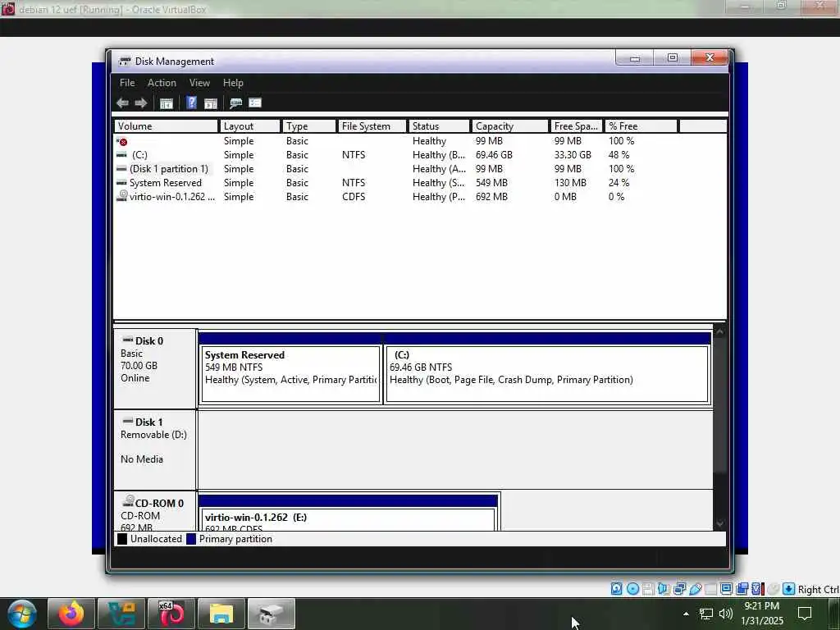Show hidden tray icons arrow
The height and width of the screenshot is (630, 840).
tap(686, 614)
